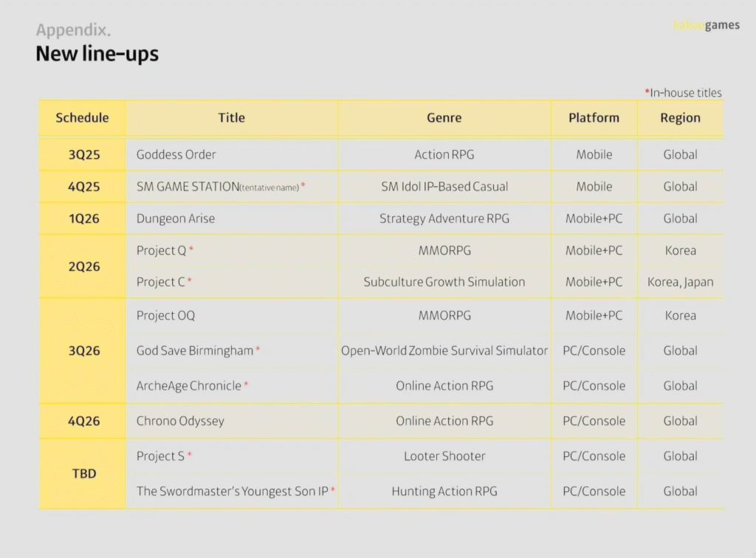Click the kakaogames logo
This screenshot has height=558, width=756.
(x=707, y=24)
